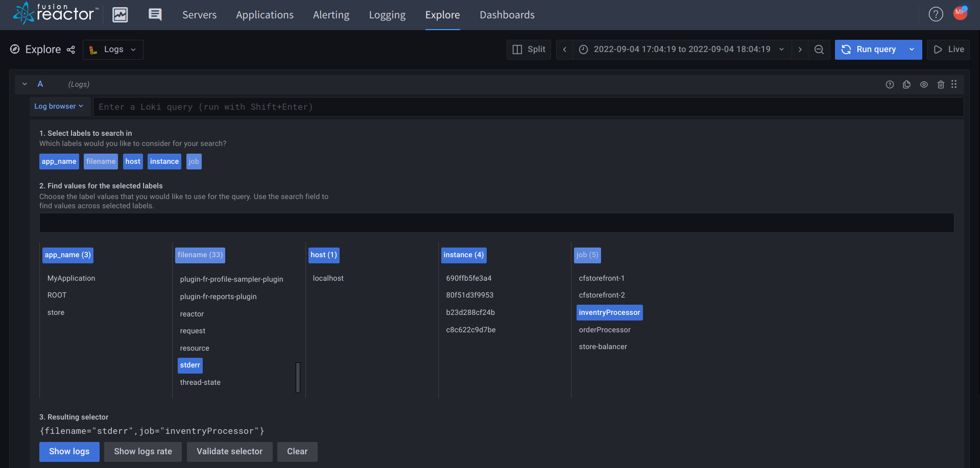This screenshot has height=468, width=980.
Task: Open the Alerting menu item
Action: click(331, 15)
